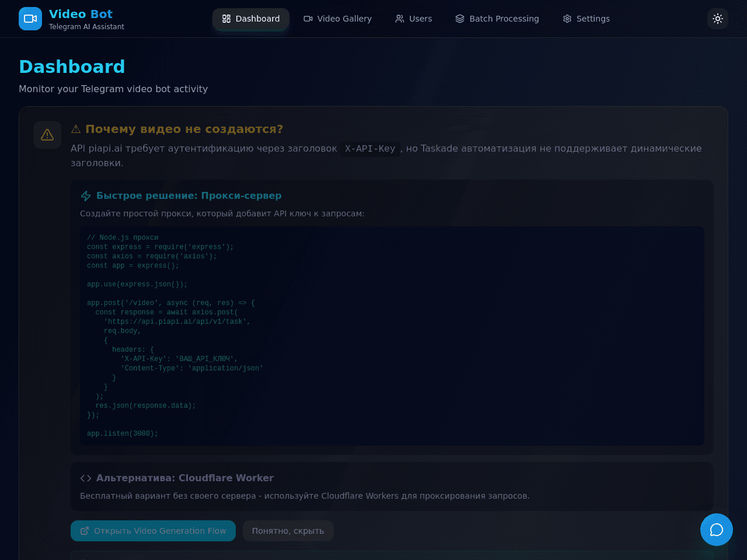
Task: Click the Альтернатива: Cloudflare Worker heading
Action: tap(185, 478)
